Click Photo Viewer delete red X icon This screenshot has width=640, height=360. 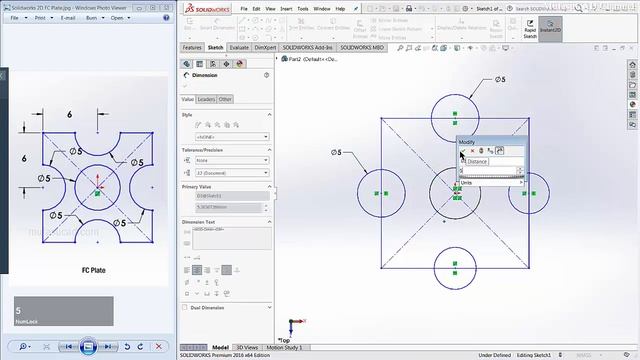tap(158, 347)
